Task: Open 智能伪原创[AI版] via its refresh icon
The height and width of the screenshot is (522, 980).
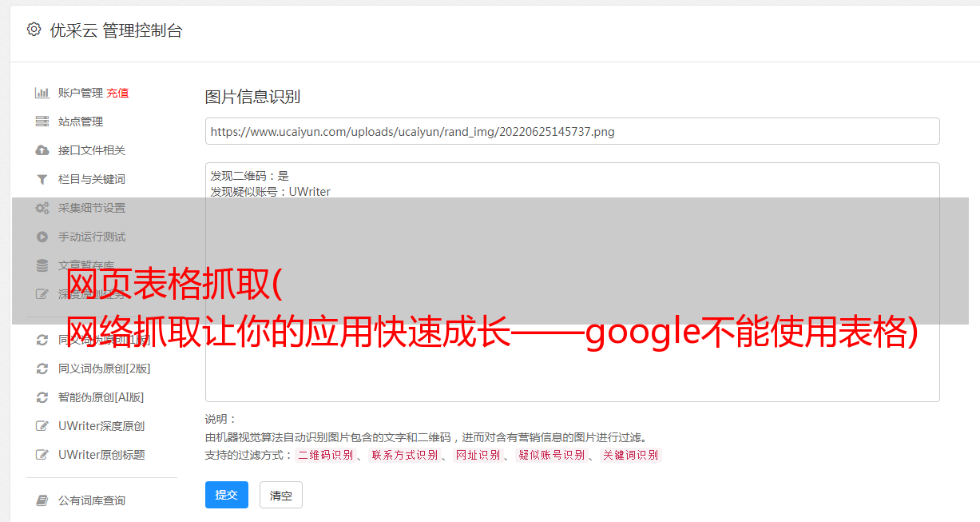Action: coord(42,397)
